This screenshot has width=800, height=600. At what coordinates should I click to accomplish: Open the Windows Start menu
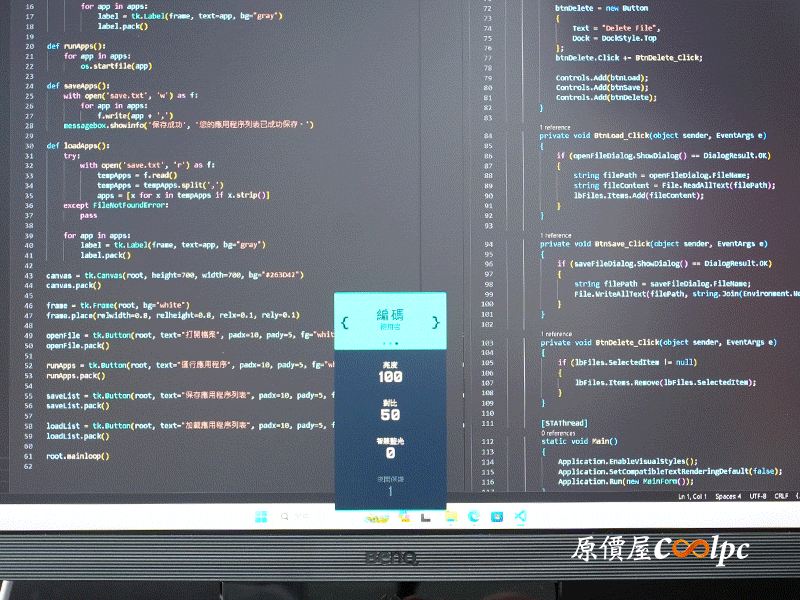pos(261,516)
